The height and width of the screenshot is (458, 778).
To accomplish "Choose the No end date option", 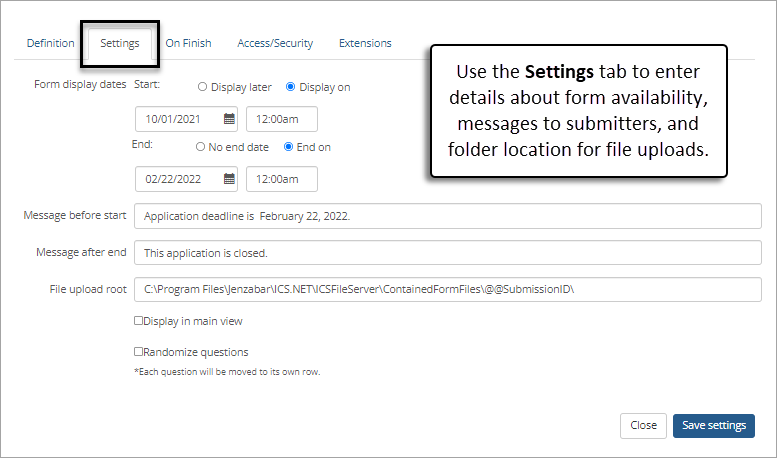I will (201, 147).
